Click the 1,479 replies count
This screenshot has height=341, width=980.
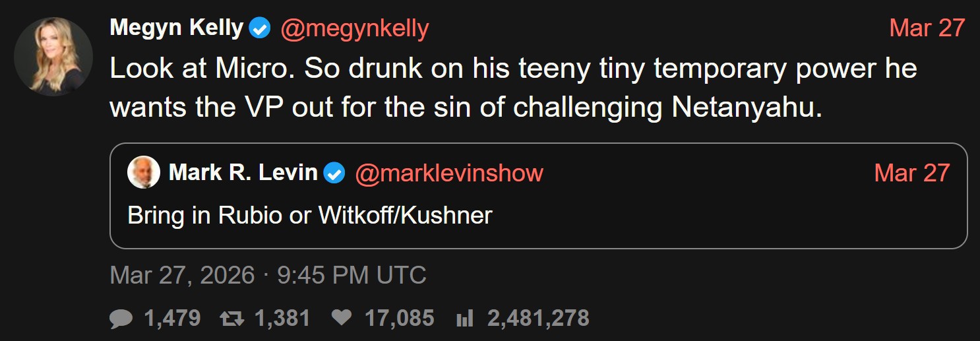pos(172,319)
